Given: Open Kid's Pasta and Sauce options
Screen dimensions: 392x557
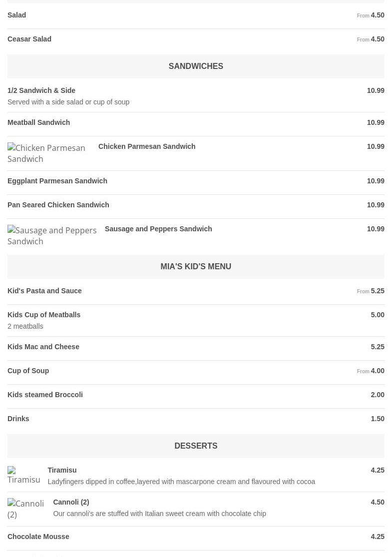Looking at the screenshot, I should 45,291.
